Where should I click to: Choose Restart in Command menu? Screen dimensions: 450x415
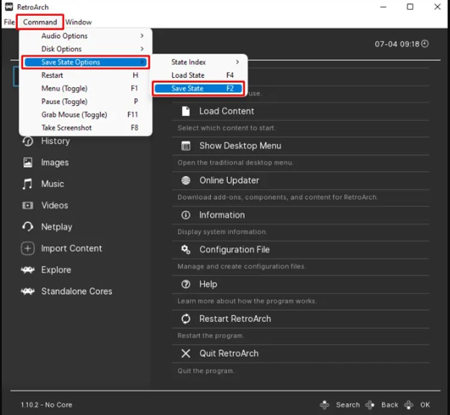tap(86, 75)
